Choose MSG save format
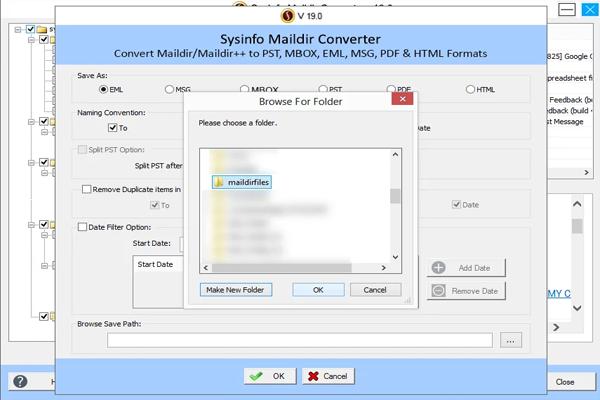 pos(169,89)
